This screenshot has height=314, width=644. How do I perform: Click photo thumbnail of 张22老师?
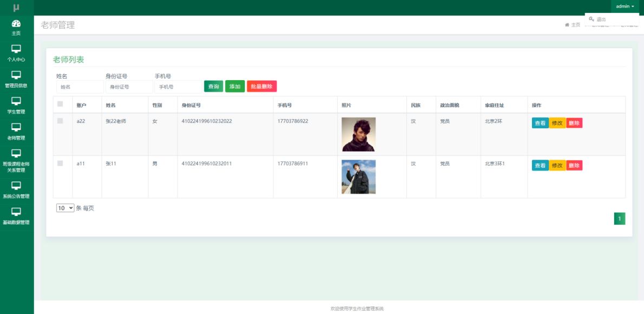pos(359,134)
